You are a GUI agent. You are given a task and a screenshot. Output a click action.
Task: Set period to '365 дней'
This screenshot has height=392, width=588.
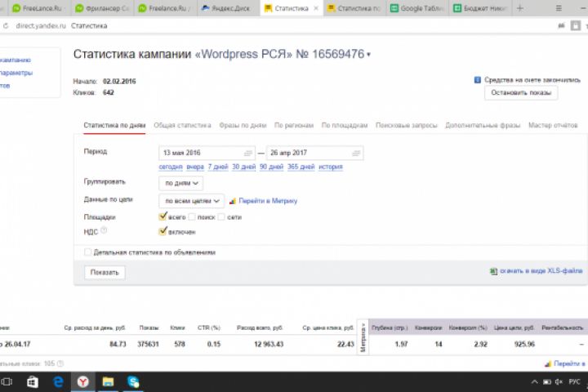tap(301, 167)
